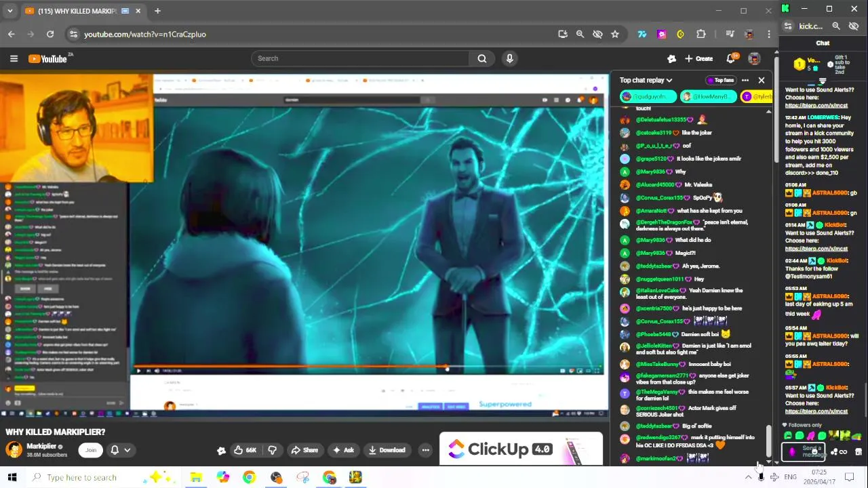The height and width of the screenshot is (488, 868).
Task: Click the Join membership button
Action: click(90, 450)
